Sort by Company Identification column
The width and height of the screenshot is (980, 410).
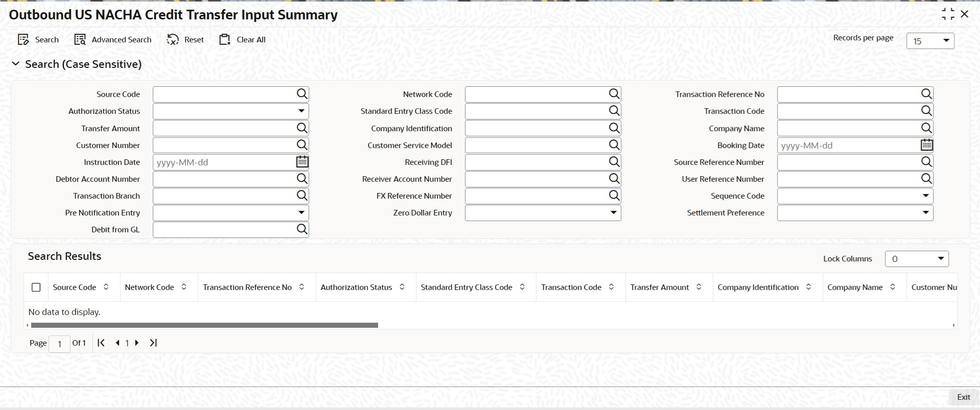pyautogui.click(x=808, y=287)
